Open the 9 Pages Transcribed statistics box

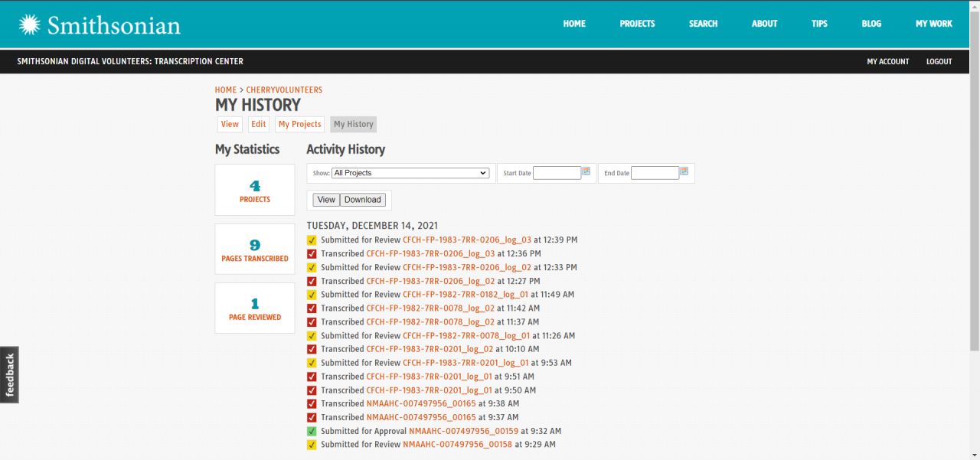[255, 249]
